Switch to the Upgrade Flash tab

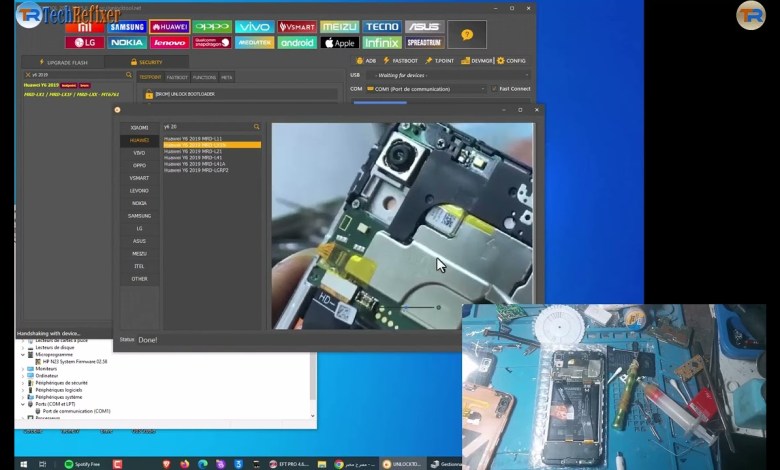coord(63,62)
